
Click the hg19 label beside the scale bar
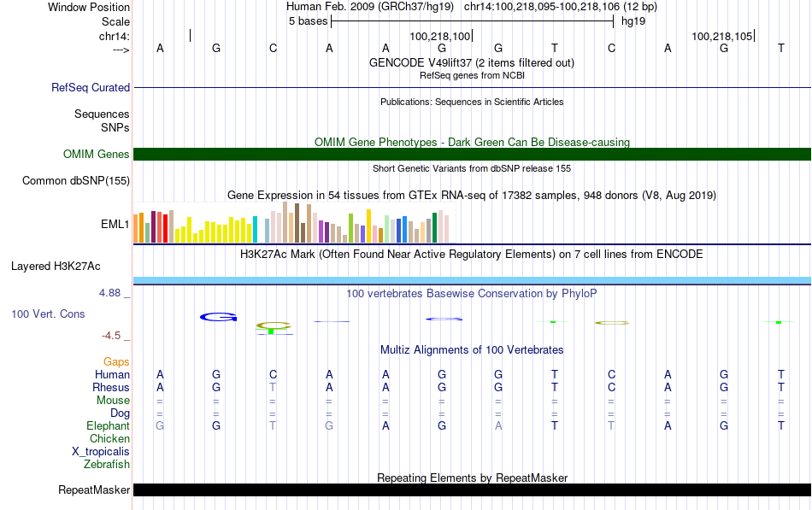633,21
